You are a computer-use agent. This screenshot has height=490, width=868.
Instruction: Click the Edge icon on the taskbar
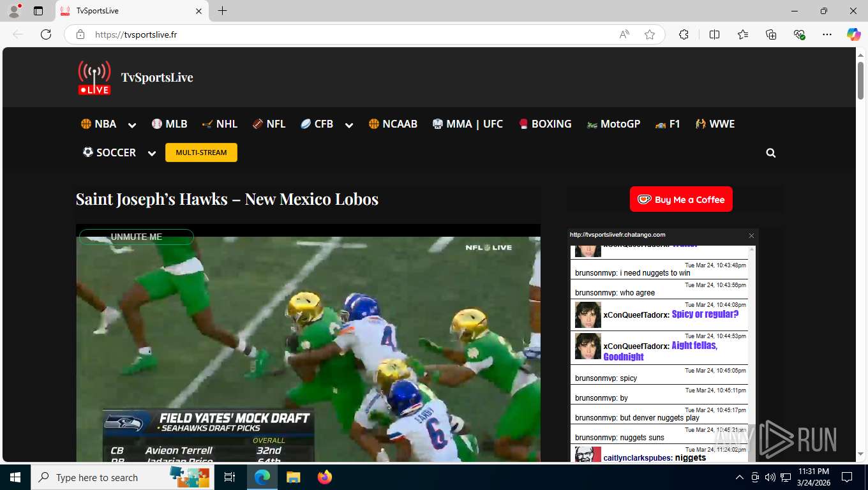pyautogui.click(x=262, y=477)
